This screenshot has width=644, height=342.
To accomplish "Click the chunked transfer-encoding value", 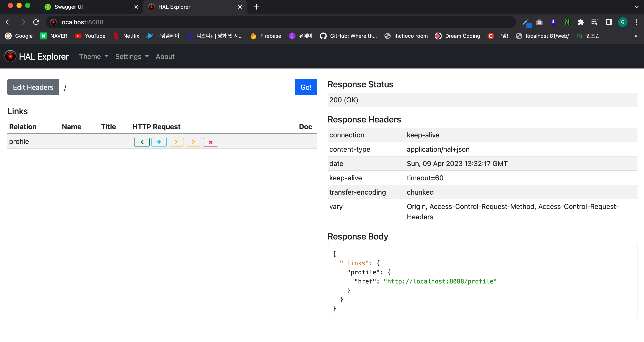I will pos(420,192).
